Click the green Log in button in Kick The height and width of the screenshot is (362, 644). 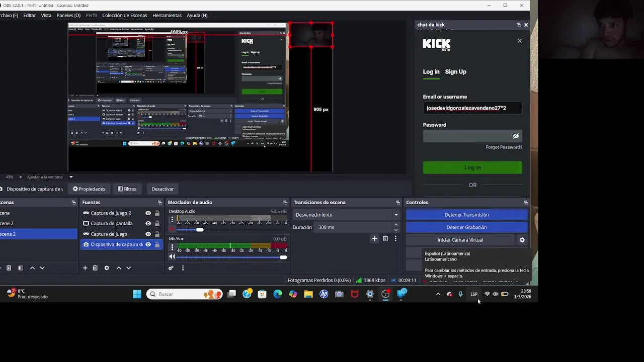point(472,167)
